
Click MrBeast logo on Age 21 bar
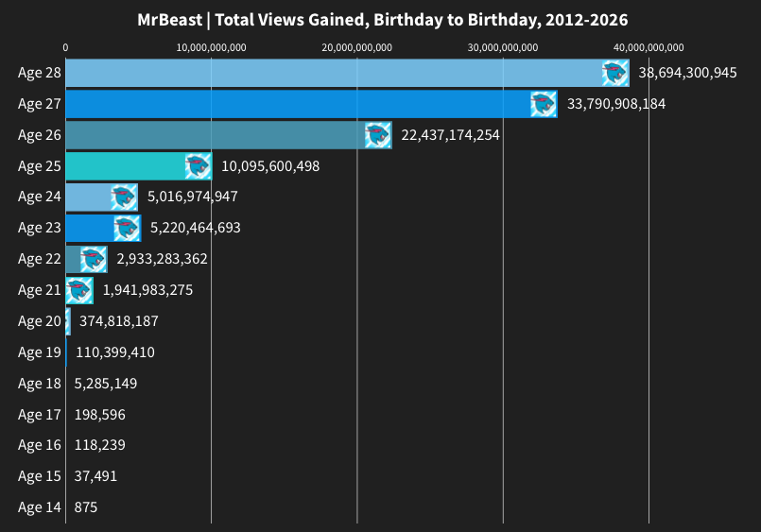point(79,290)
